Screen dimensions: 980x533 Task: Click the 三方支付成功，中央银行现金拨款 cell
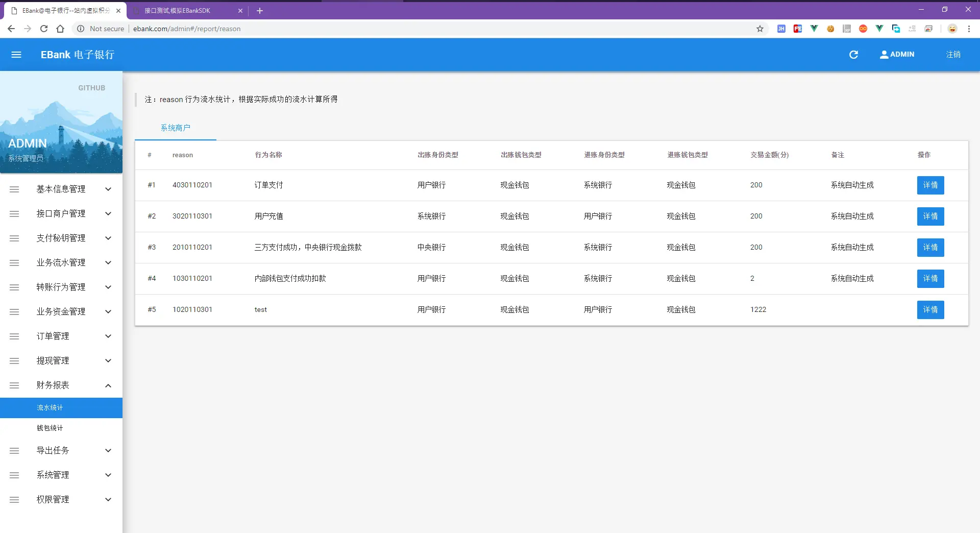pos(308,248)
